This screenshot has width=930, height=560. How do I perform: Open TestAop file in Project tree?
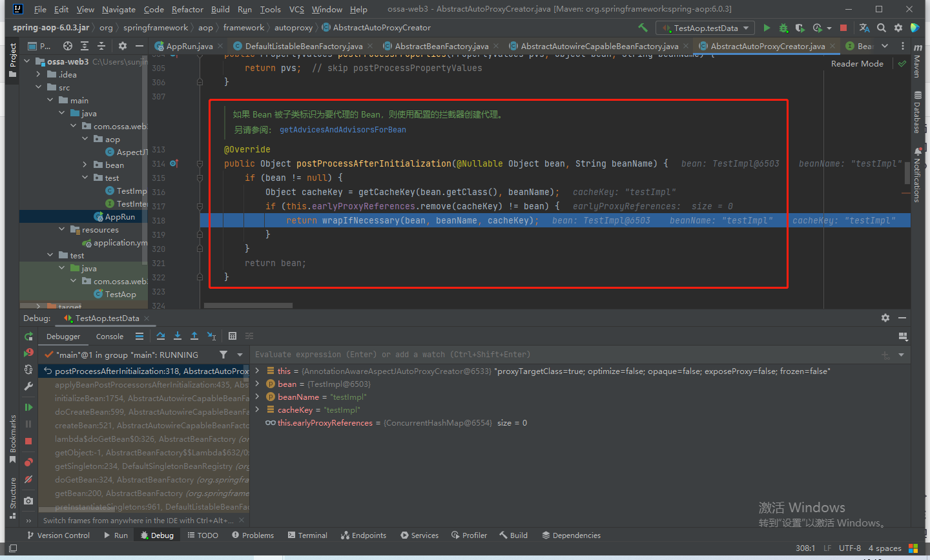[120, 294]
